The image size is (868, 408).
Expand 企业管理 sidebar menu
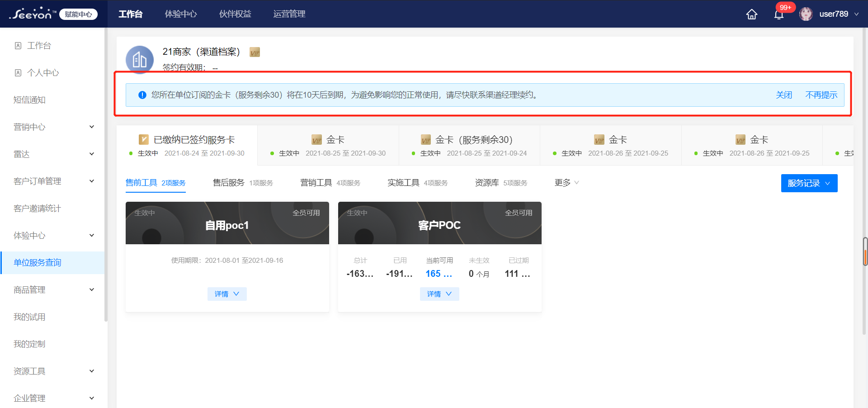click(x=92, y=398)
